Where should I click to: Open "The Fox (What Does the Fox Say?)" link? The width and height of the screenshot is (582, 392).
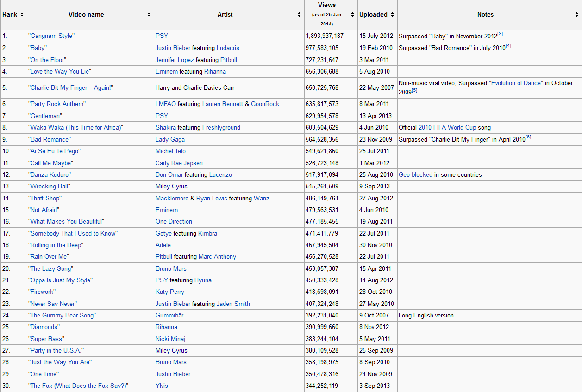pyautogui.click(x=78, y=386)
